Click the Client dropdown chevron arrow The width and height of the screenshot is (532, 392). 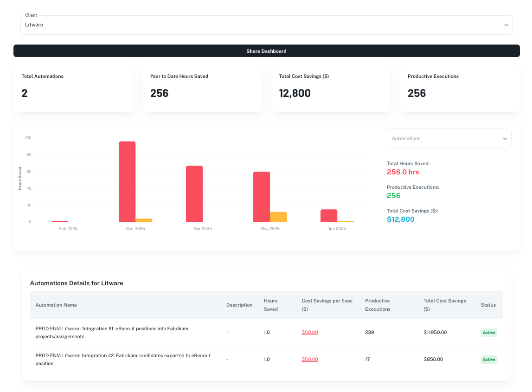506,25
